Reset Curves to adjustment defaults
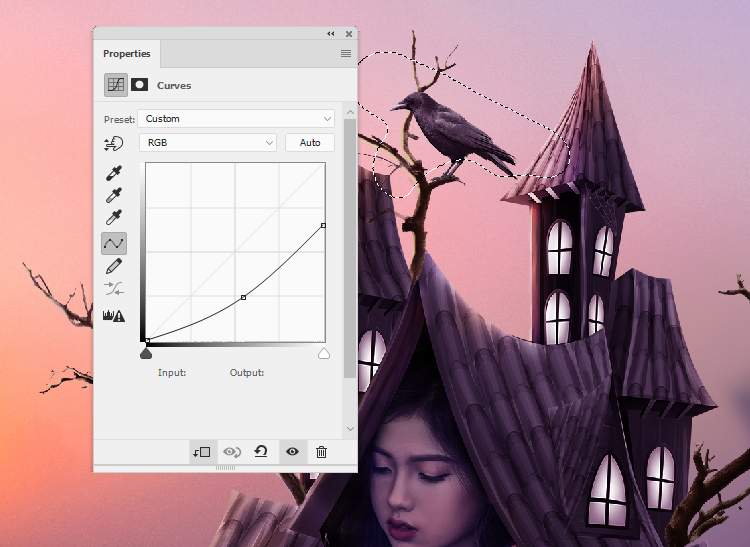750x547 pixels. point(261,452)
